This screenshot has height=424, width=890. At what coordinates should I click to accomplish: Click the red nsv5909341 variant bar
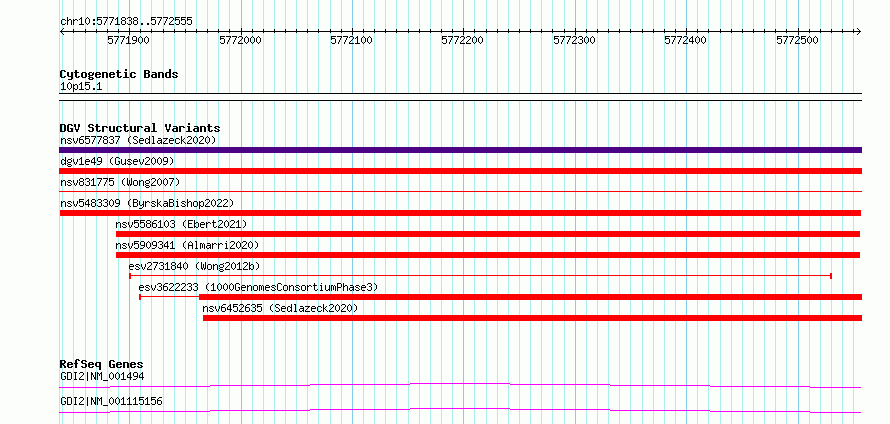click(488, 255)
